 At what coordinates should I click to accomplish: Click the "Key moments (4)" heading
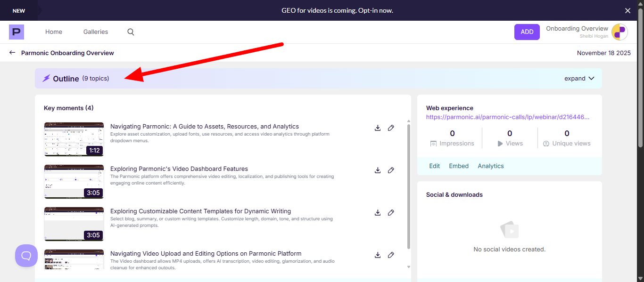[69, 108]
